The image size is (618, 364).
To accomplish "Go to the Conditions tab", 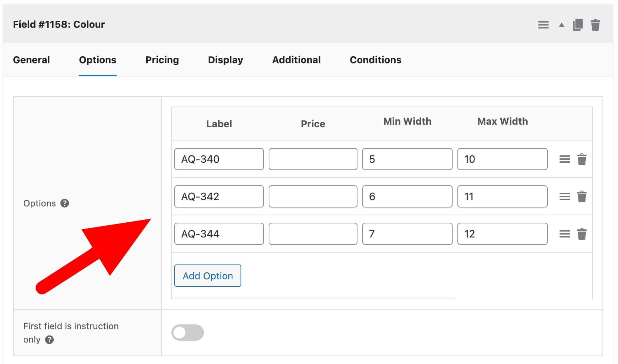I will [x=375, y=60].
